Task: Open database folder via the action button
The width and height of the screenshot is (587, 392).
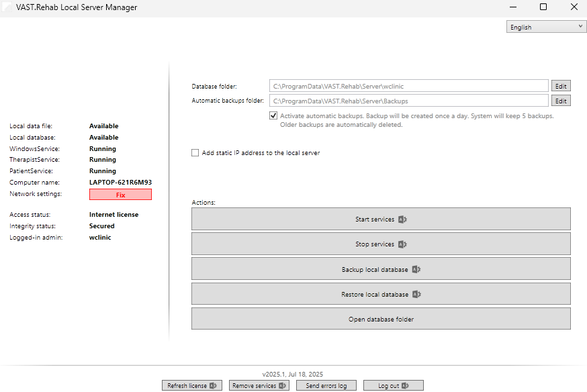Action: [x=381, y=319]
